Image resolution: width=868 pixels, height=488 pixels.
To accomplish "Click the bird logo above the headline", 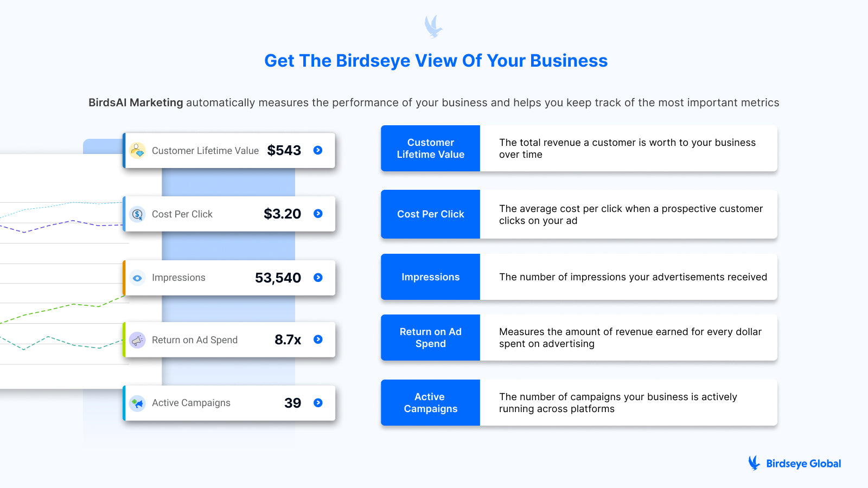I will pyautogui.click(x=433, y=27).
